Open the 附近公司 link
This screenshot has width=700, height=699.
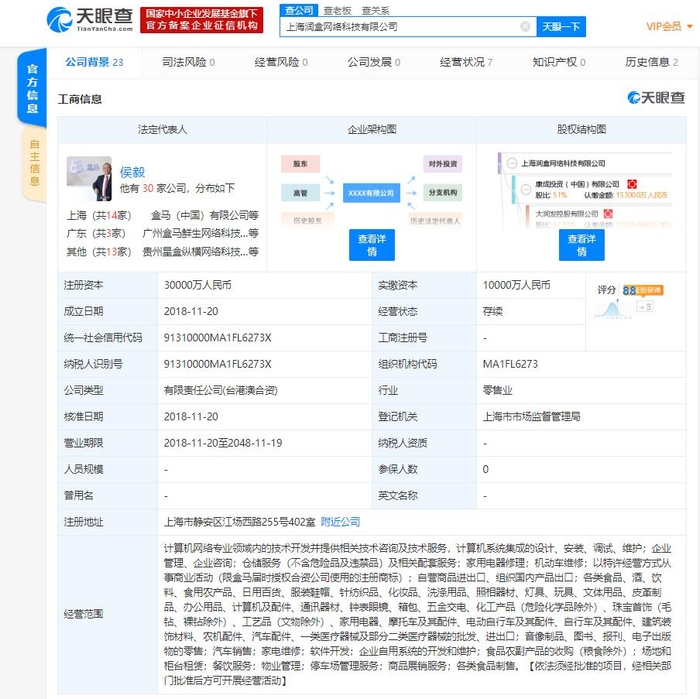340,522
